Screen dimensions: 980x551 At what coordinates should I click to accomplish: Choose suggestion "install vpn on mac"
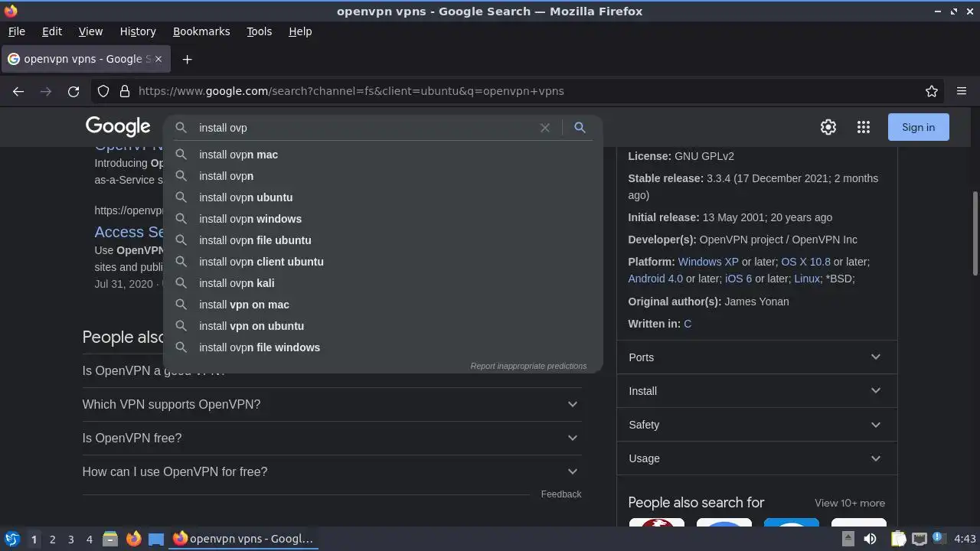tap(383, 305)
